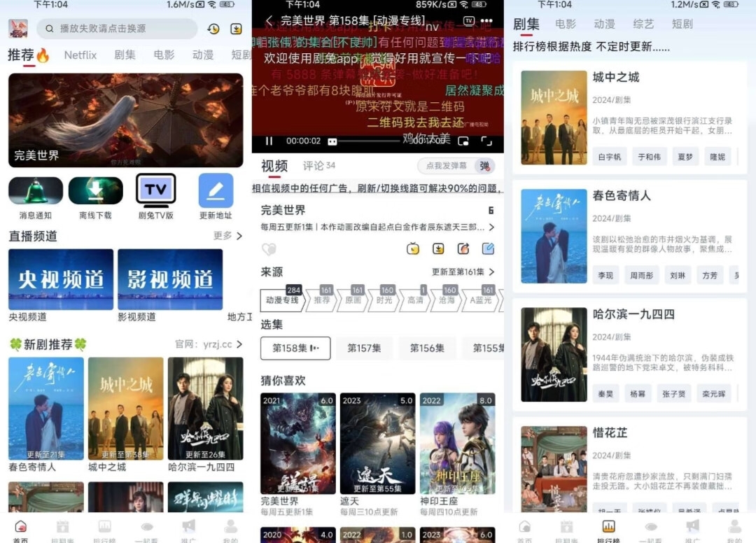This screenshot has width=756, height=543.
Task: Play episode 第156集
Action: [427, 348]
